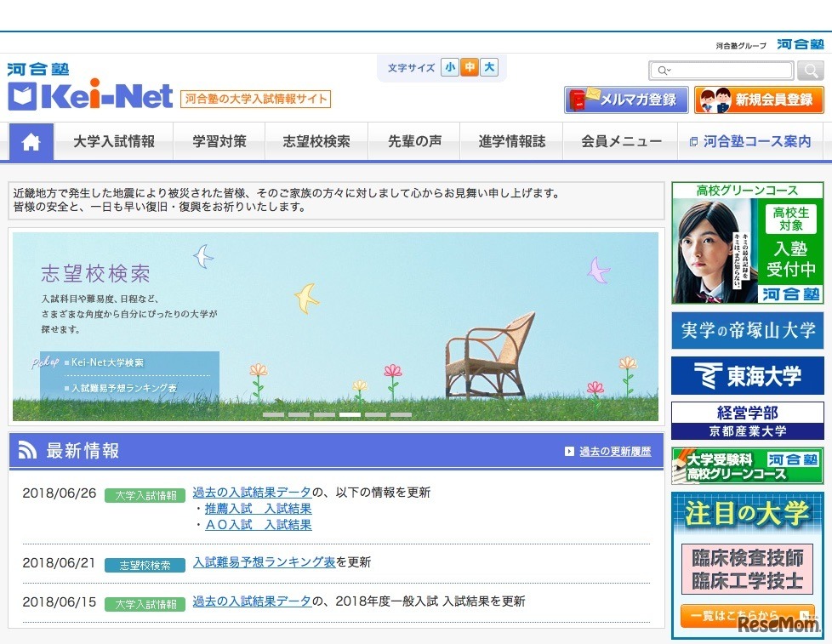The image size is (832, 644).
Task: Switch font size to 小
Action: [x=449, y=67]
